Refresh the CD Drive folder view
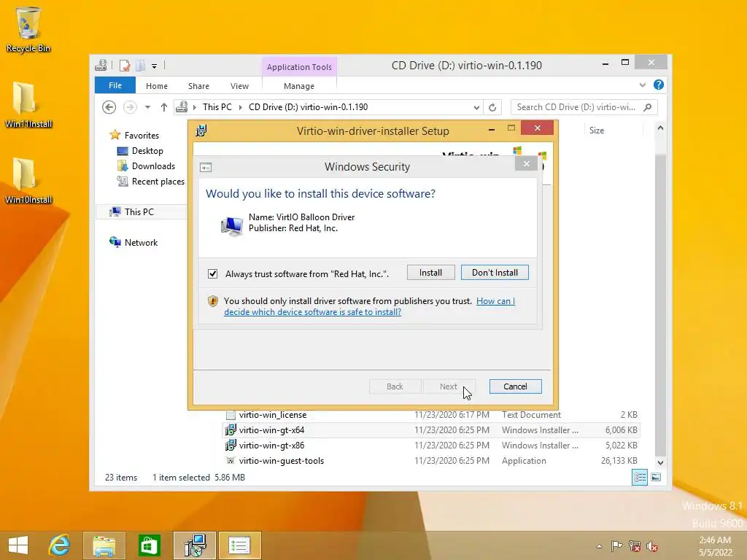The width and height of the screenshot is (747, 560). point(492,108)
